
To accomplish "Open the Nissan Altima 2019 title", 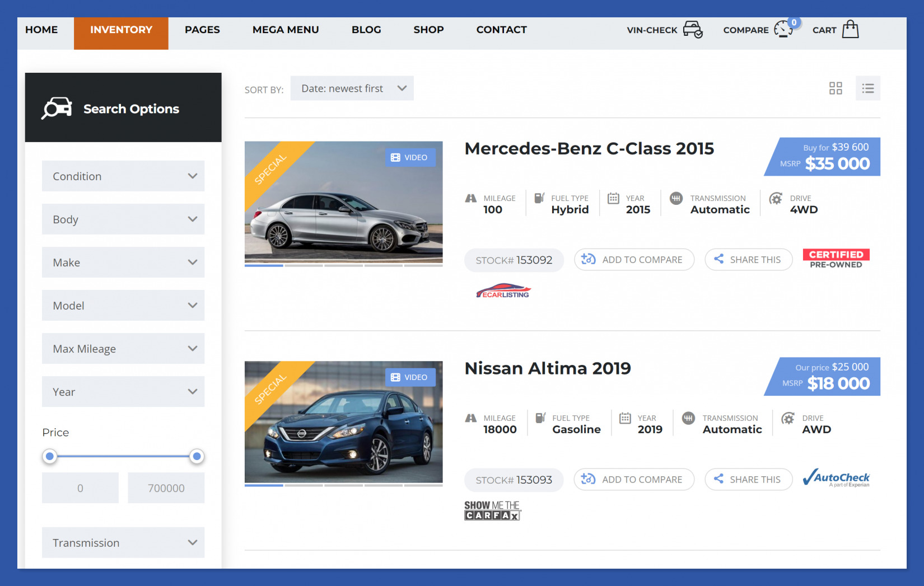I will (x=548, y=369).
